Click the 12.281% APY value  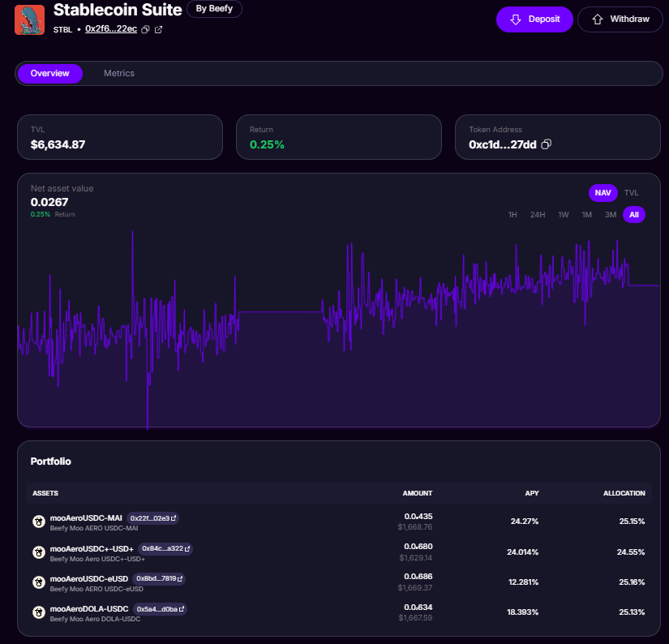click(x=523, y=582)
